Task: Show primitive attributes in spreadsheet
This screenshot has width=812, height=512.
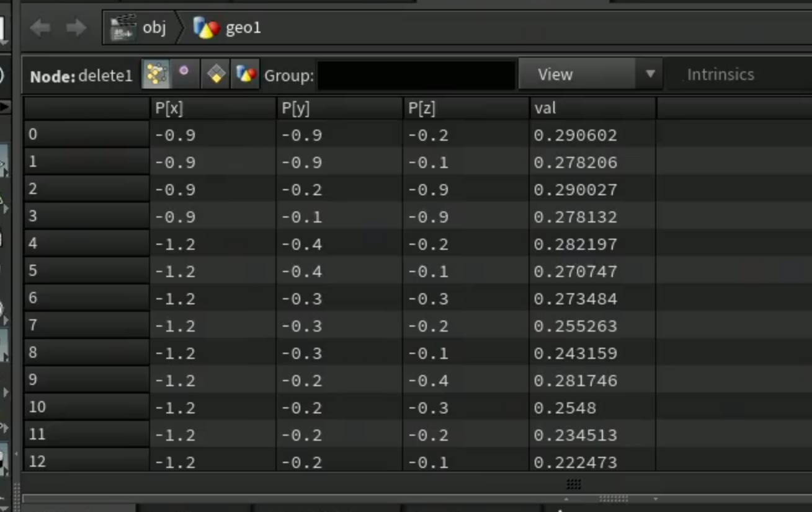Action: tap(216, 75)
